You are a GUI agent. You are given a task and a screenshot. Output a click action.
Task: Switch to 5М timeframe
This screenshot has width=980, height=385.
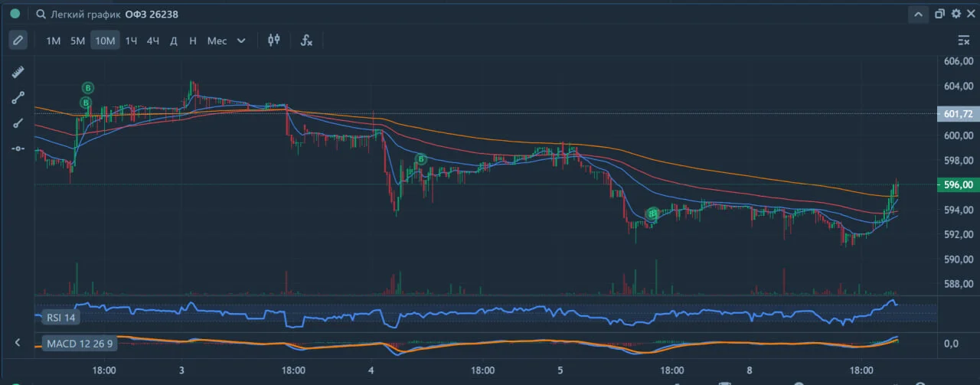[x=77, y=41]
